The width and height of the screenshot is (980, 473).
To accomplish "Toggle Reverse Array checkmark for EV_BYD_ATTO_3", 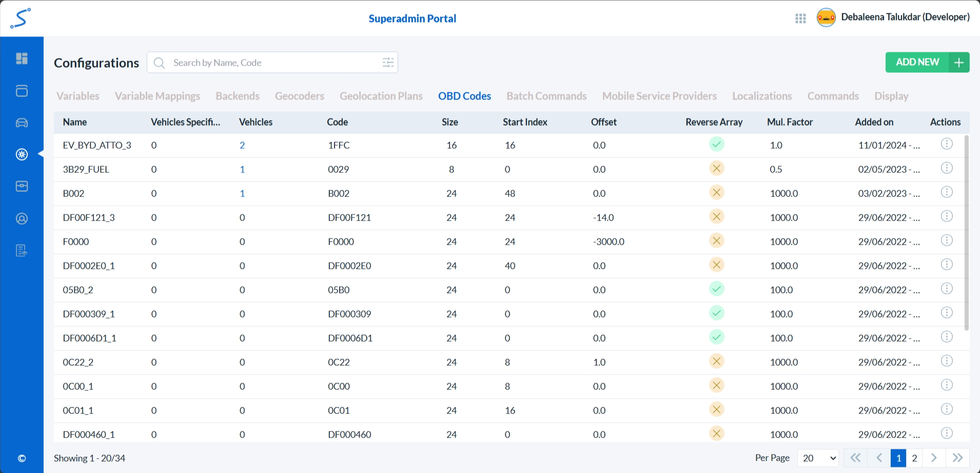I will pyautogui.click(x=716, y=144).
